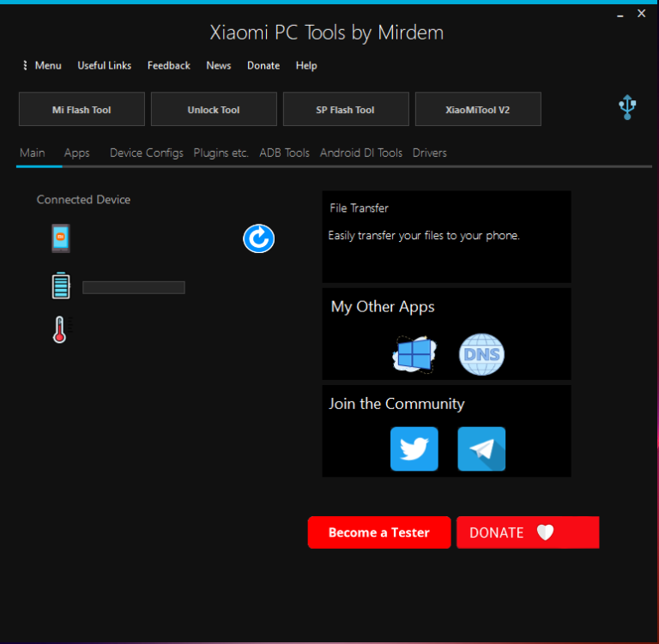Open the DNS globe app icon
Image resolution: width=659 pixels, height=644 pixels.
[481, 354]
